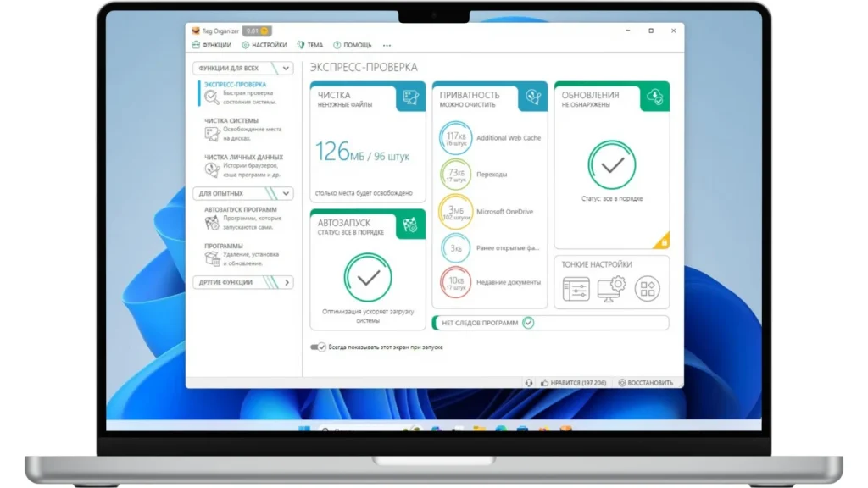Open the Настройки menu

click(x=264, y=45)
